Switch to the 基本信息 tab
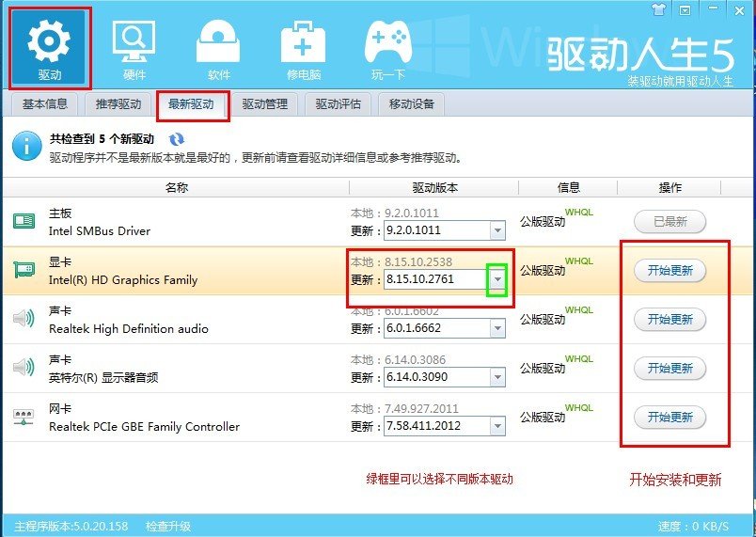The image size is (756, 537). (x=45, y=104)
